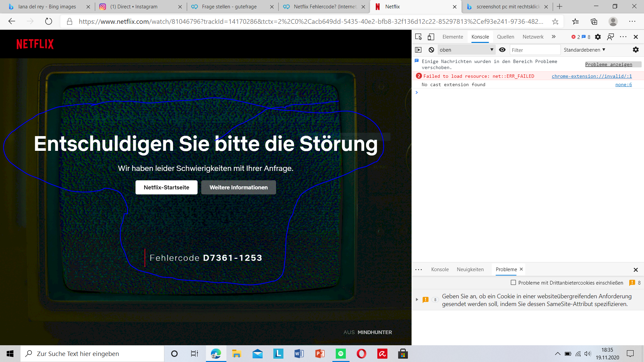Select the Neuigkeiten drawer tab
This screenshot has height=362, width=644.
click(470, 269)
